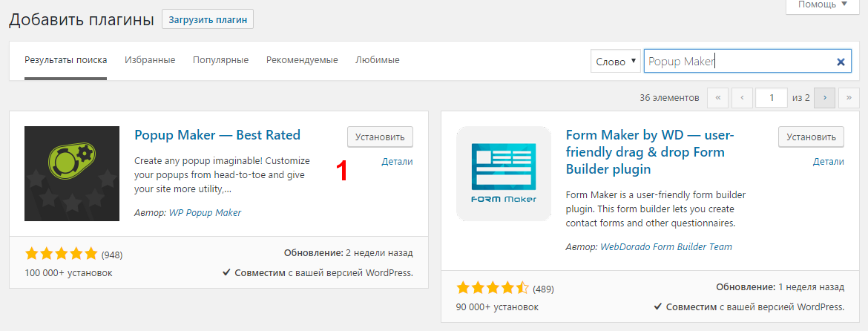Click the (948) ratings count
Image resolution: width=868 pixels, height=331 pixels.
click(112, 255)
